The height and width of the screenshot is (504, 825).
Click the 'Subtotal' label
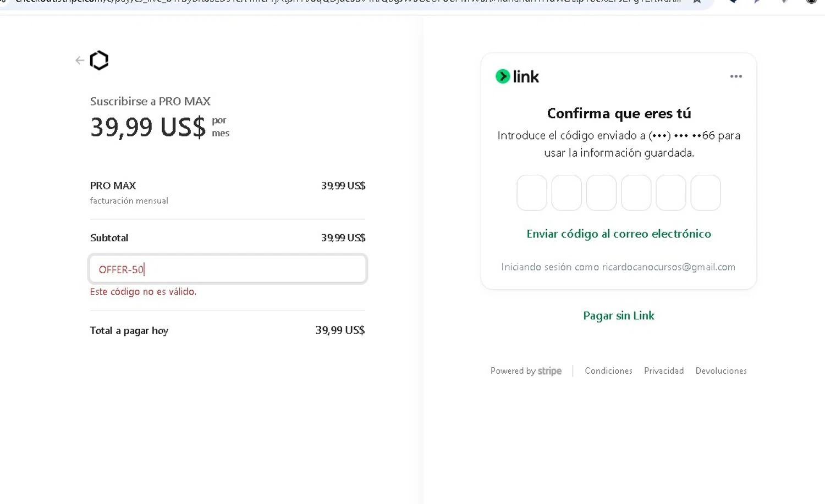tap(109, 238)
